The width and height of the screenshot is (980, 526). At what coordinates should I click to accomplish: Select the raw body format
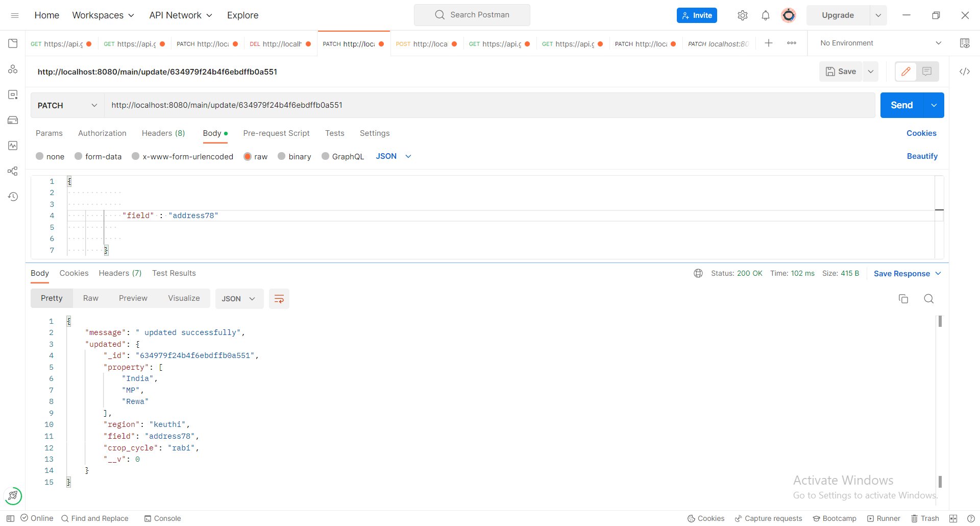(x=255, y=156)
